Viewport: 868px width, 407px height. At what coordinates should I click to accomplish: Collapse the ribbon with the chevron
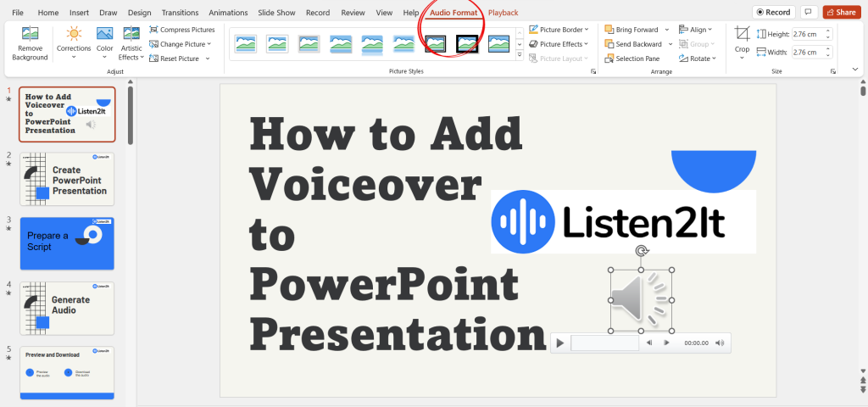854,70
